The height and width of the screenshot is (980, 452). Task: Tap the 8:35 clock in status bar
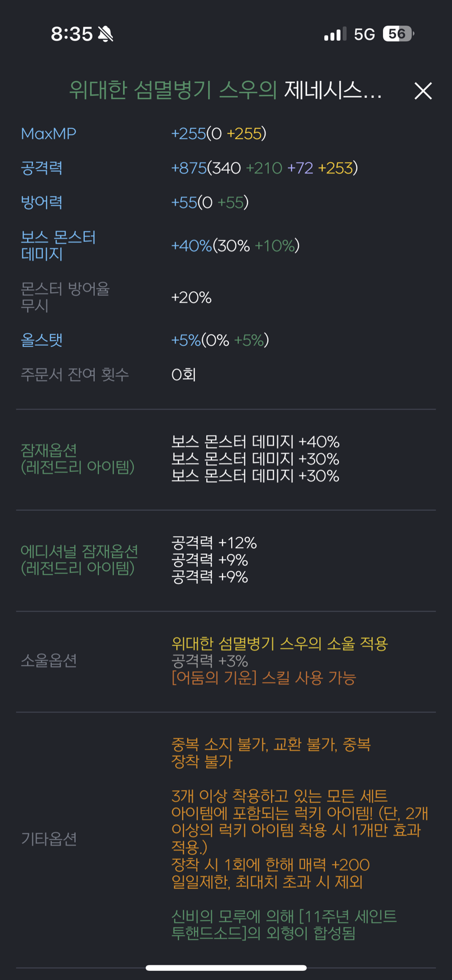72,34
